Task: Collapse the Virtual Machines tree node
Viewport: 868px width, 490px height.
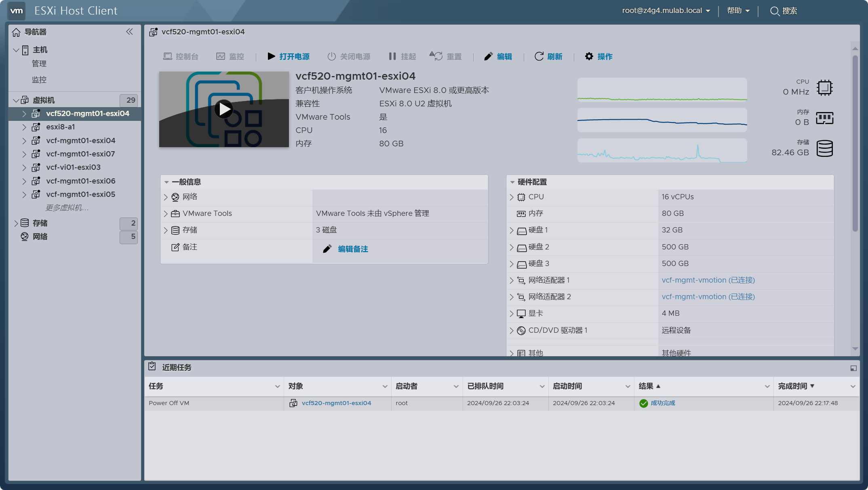Action: tap(16, 100)
